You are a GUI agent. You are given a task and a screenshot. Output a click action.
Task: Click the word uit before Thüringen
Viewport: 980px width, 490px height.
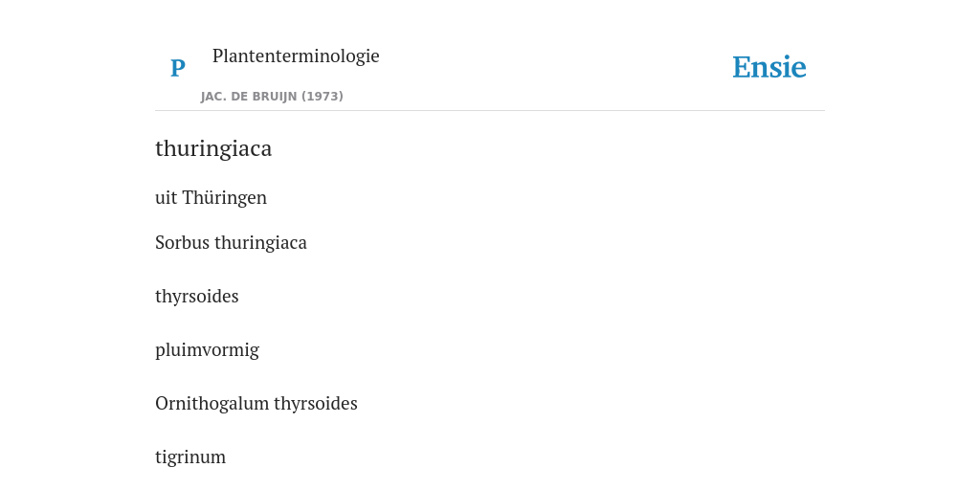click(x=167, y=197)
